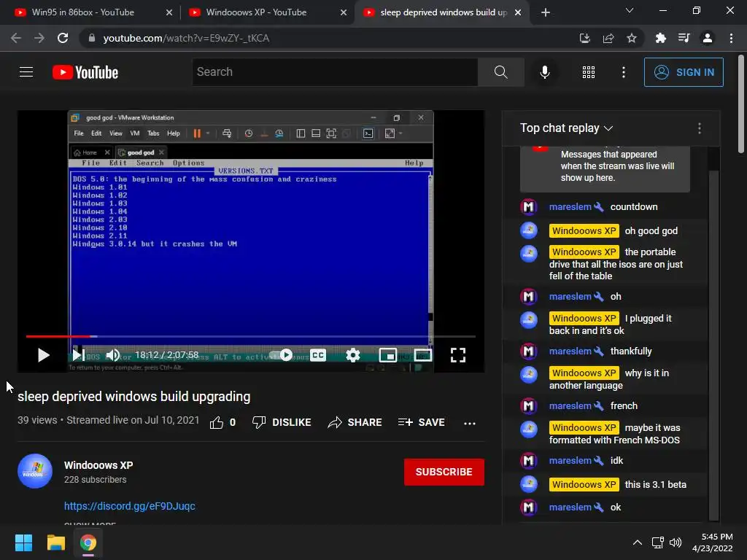
Task: Mute the video volume
Action: point(113,355)
